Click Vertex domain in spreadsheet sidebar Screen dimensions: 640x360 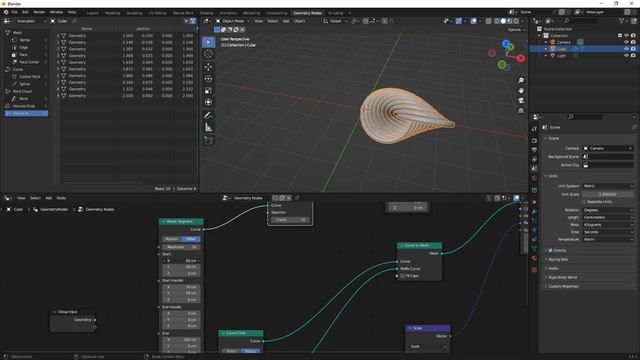(24, 40)
